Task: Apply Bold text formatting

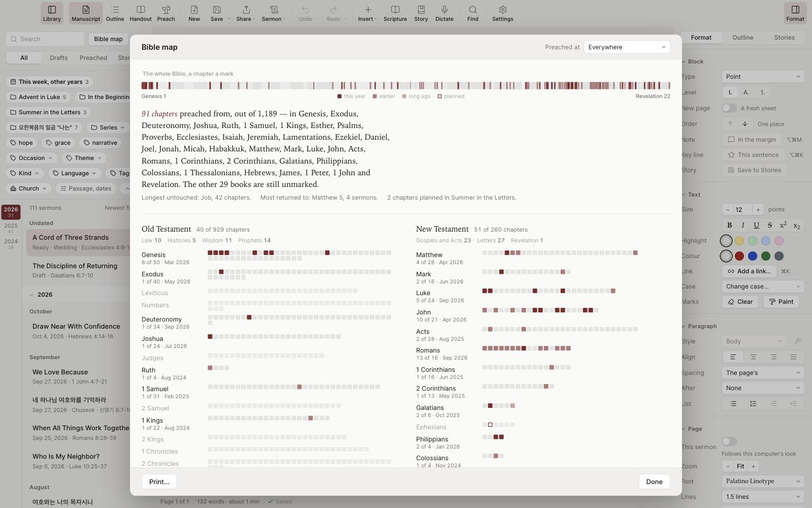Action: (x=729, y=225)
